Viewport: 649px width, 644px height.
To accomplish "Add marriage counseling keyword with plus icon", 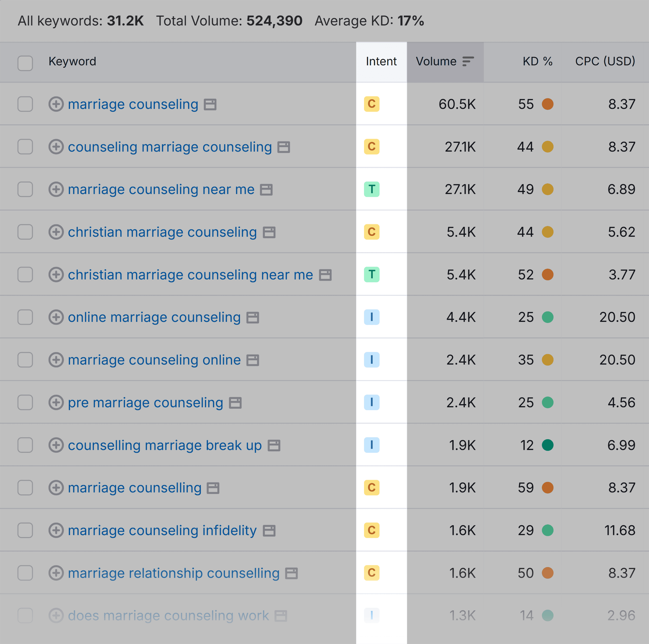I will (56, 104).
